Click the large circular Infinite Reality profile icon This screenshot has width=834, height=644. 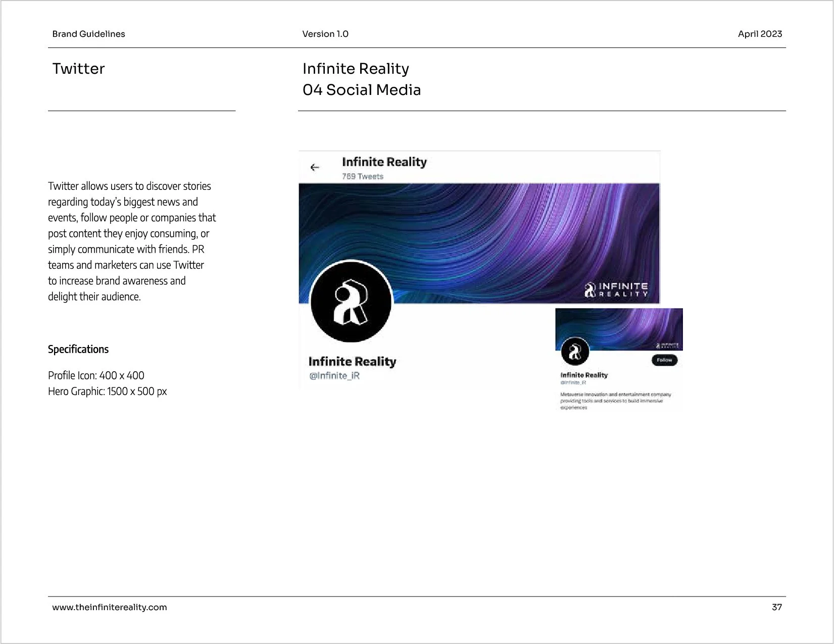pos(351,303)
